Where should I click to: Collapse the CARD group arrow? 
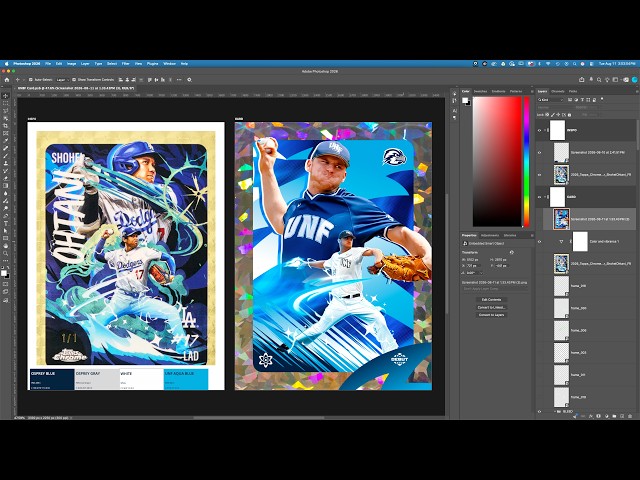[546, 197]
